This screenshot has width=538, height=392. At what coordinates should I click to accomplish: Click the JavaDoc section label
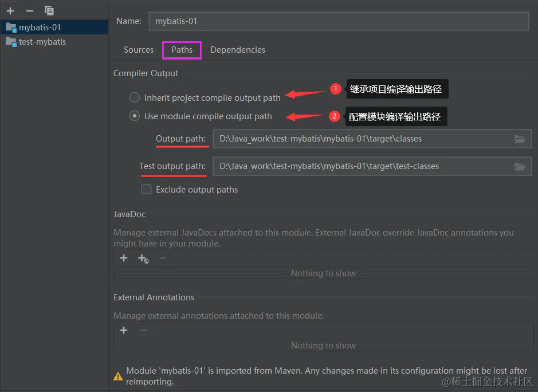(129, 214)
